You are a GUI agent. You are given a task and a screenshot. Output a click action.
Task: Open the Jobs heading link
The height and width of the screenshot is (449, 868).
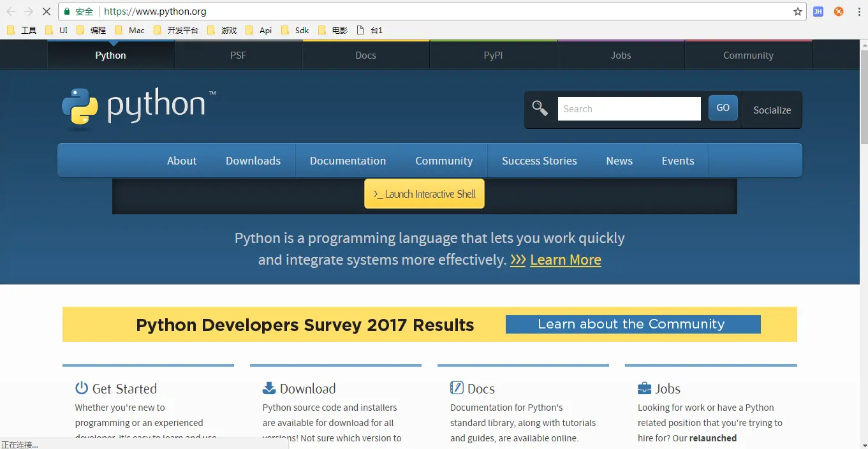pyautogui.click(x=668, y=388)
